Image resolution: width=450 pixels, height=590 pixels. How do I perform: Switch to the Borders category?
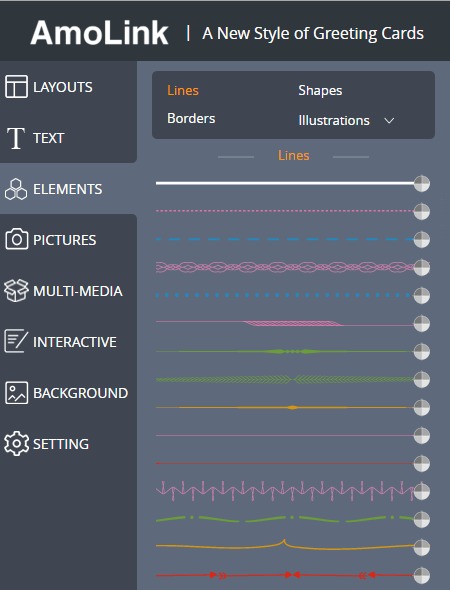(x=191, y=119)
